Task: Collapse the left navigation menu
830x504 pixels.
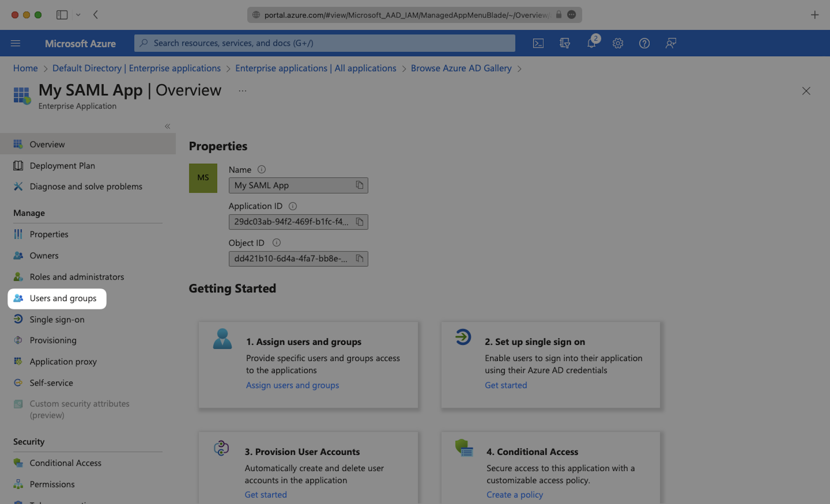Action: (x=168, y=126)
